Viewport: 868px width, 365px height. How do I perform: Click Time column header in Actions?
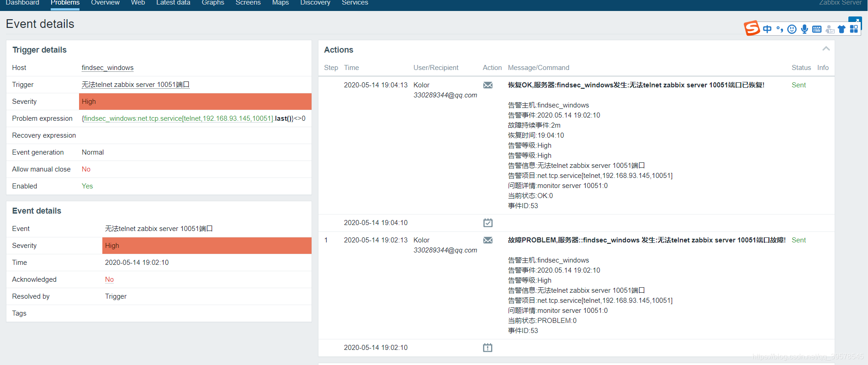[351, 68]
